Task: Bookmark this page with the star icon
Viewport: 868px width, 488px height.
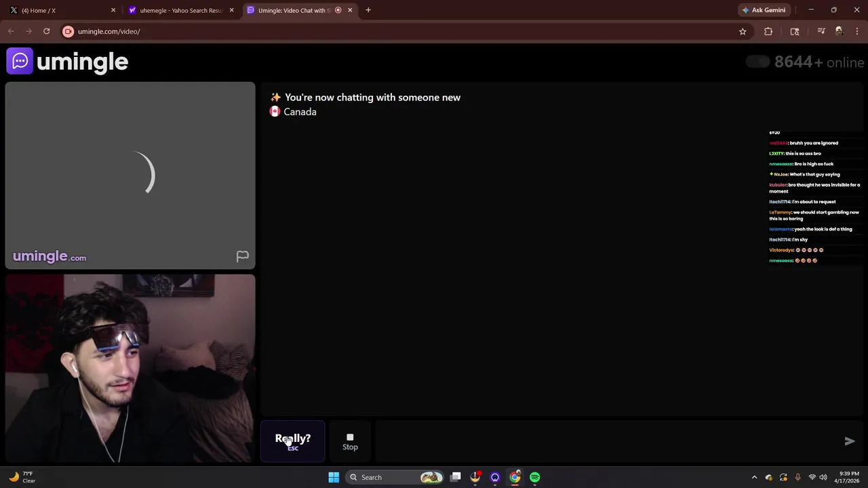Action: tap(743, 31)
